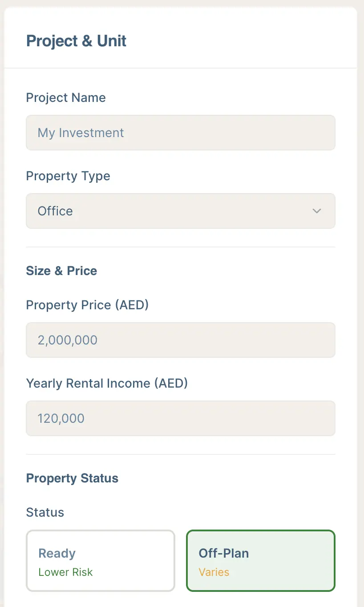Click the 'Size & Price' section heading
The image size is (364, 607).
coord(61,271)
